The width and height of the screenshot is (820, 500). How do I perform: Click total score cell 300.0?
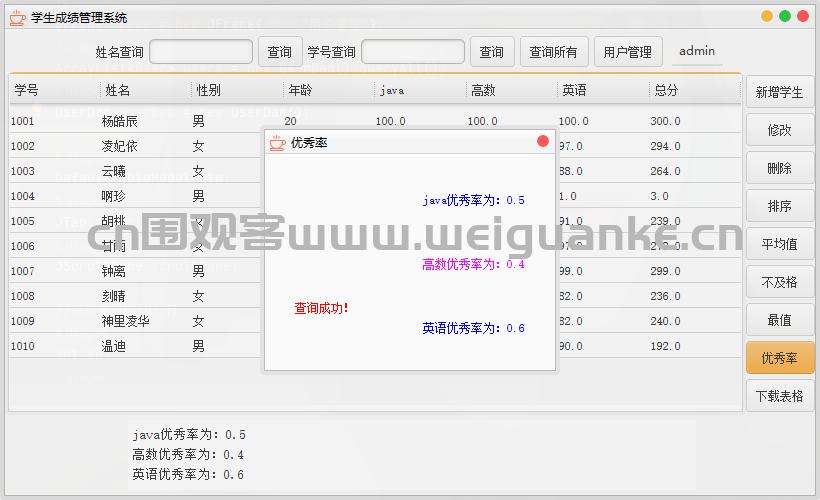coord(665,121)
